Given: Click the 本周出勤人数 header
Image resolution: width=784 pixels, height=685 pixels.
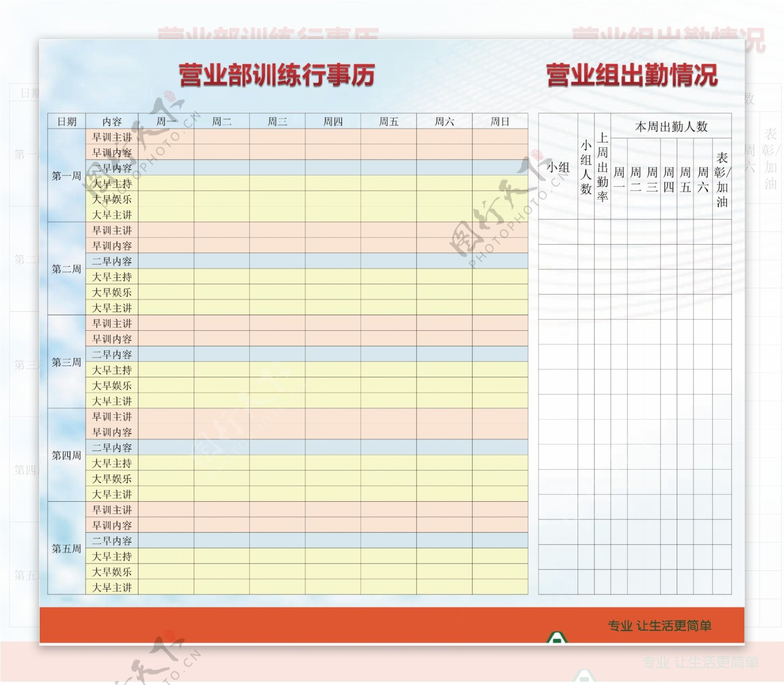Looking at the screenshot, I should (x=671, y=126).
